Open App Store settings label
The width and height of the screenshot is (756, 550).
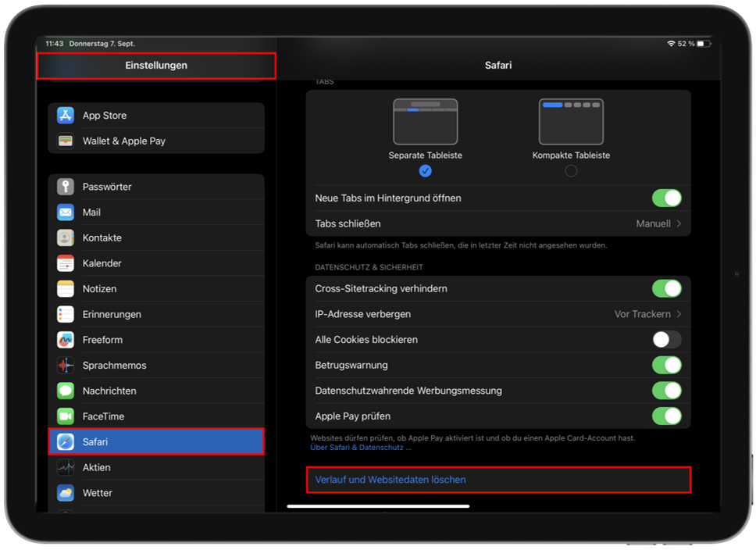[x=105, y=116]
